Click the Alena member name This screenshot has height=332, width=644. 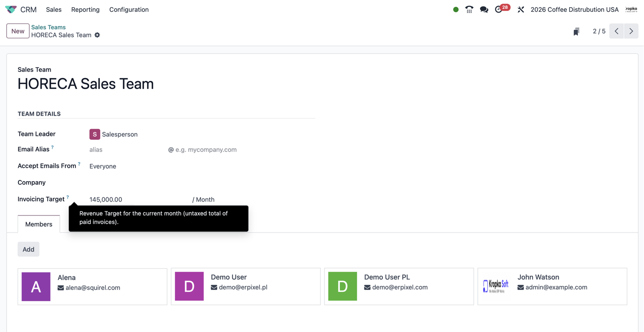click(x=67, y=278)
